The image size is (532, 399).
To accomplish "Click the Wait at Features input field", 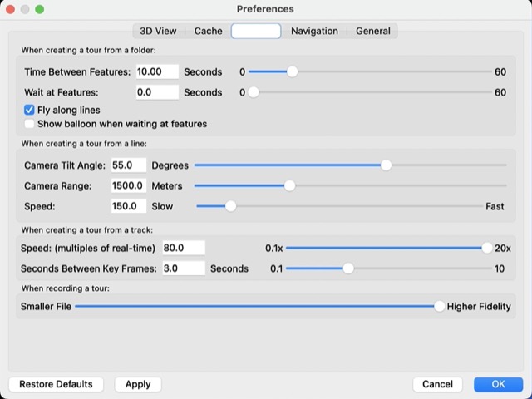I will [x=157, y=92].
